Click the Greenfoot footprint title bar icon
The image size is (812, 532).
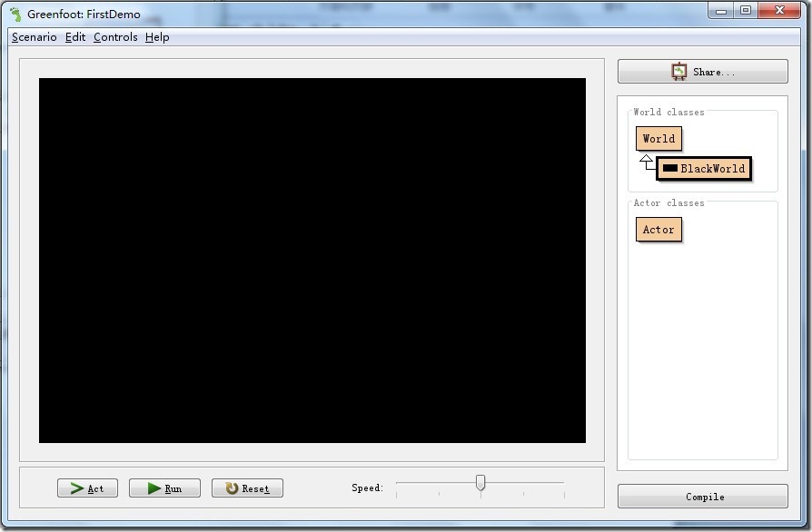coord(16,14)
